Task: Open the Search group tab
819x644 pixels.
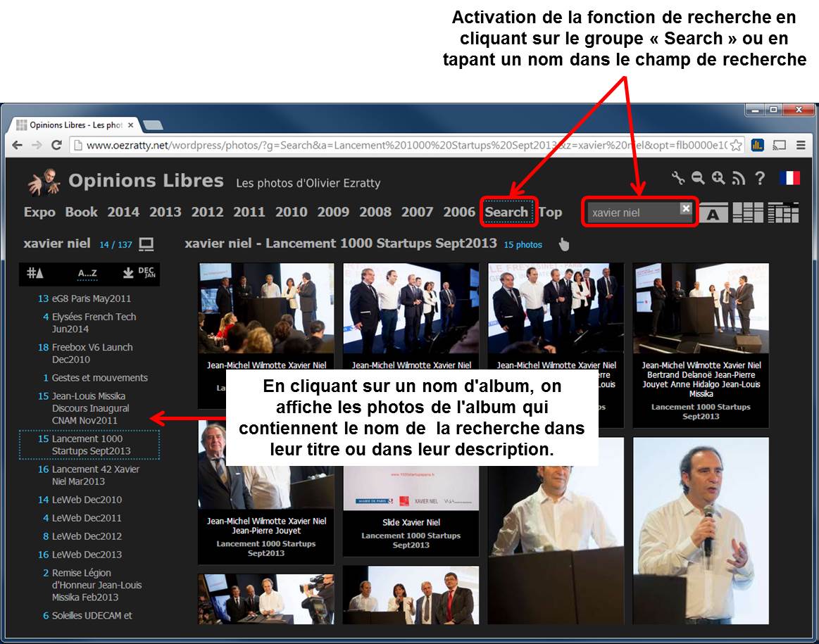Action: [x=506, y=212]
